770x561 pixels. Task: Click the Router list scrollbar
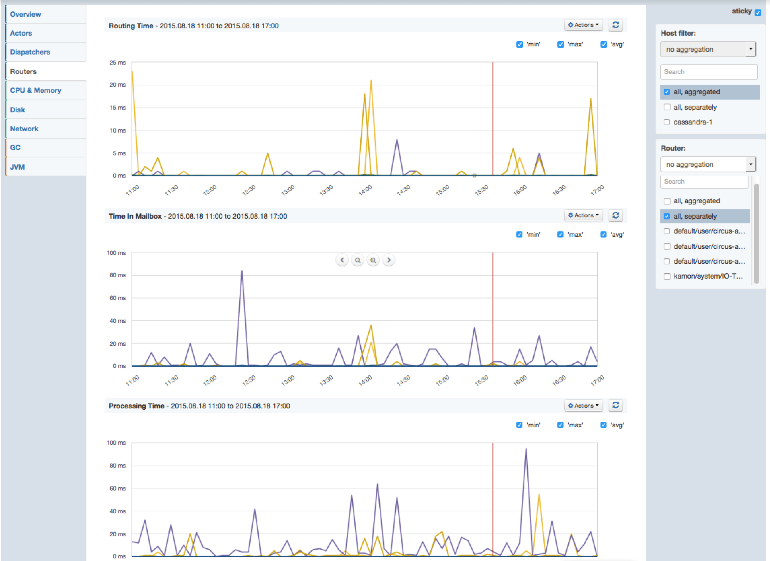756,233
